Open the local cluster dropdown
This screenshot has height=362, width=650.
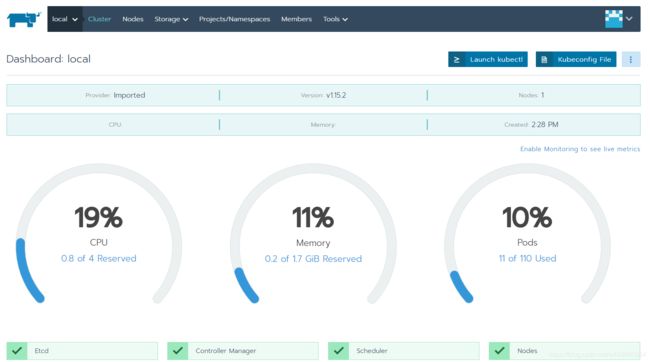pos(65,19)
